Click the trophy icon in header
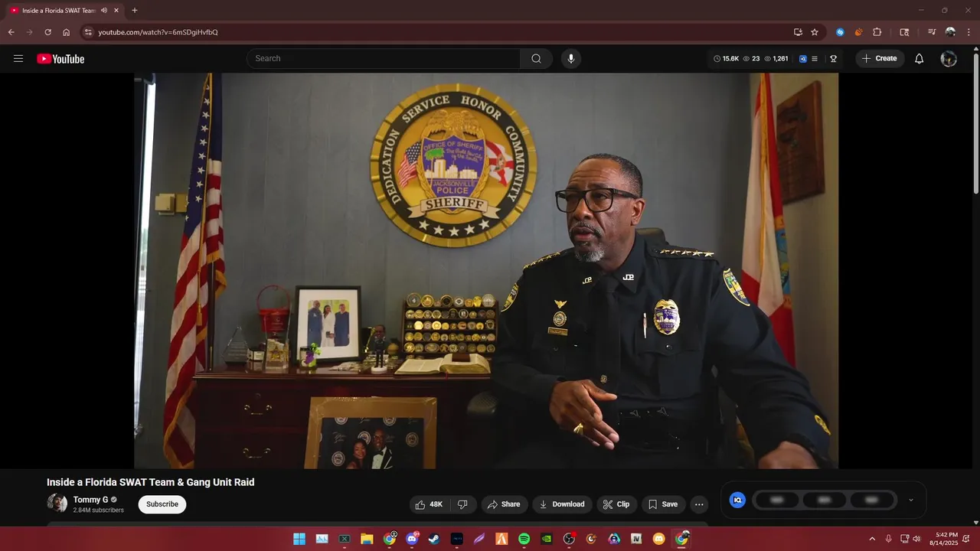Screen dimensions: 980x551 click(x=833, y=59)
